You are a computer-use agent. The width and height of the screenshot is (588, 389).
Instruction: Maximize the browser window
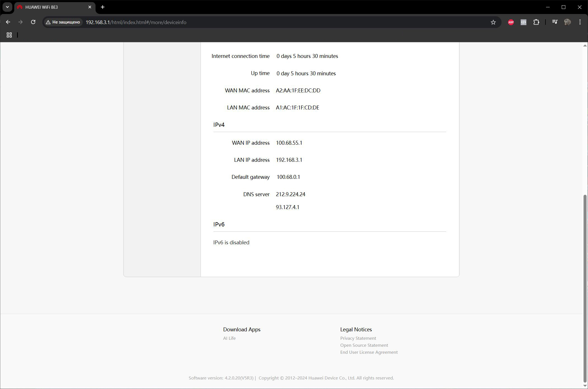tap(563, 7)
